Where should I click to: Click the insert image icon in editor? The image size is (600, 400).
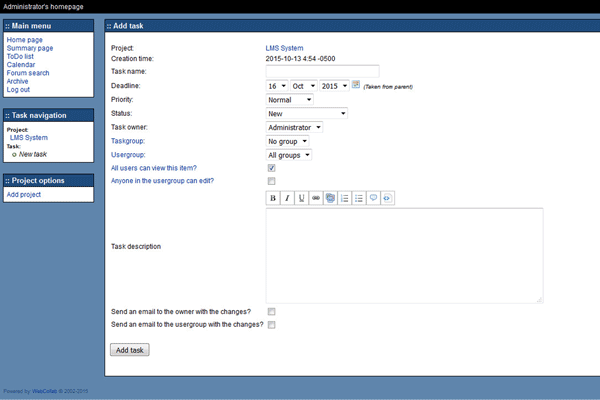[x=330, y=198]
